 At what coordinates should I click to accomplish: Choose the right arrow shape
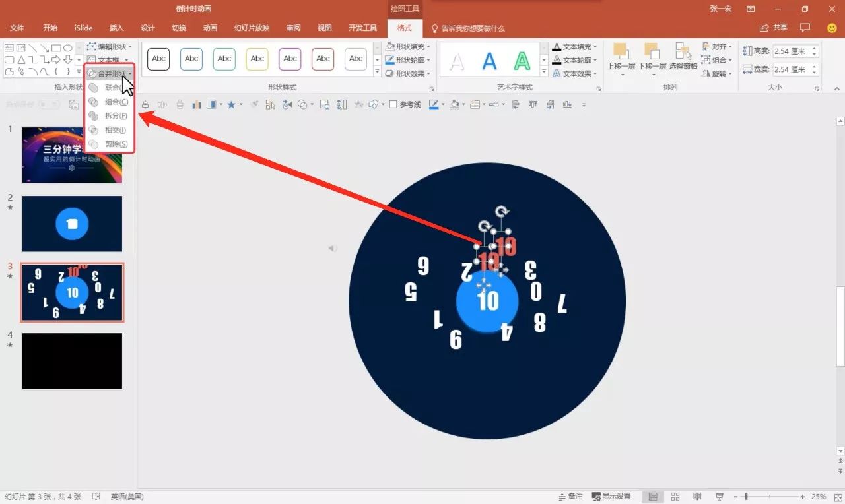point(57,59)
